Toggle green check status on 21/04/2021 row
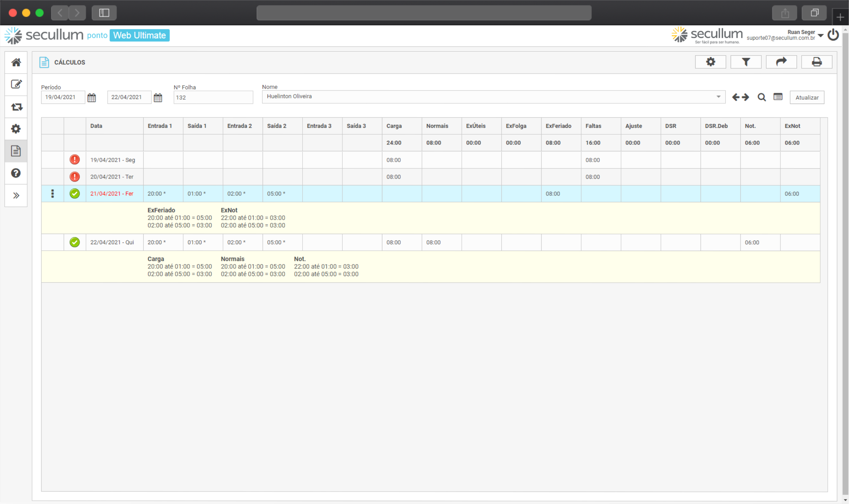This screenshot has height=504, width=849. pyautogui.click(x=75, y=193)
